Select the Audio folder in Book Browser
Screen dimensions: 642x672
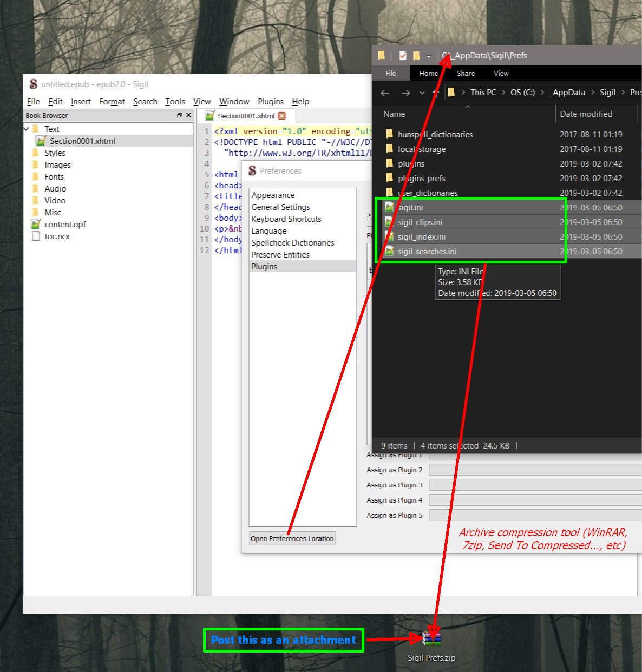(x=55, y=188)
